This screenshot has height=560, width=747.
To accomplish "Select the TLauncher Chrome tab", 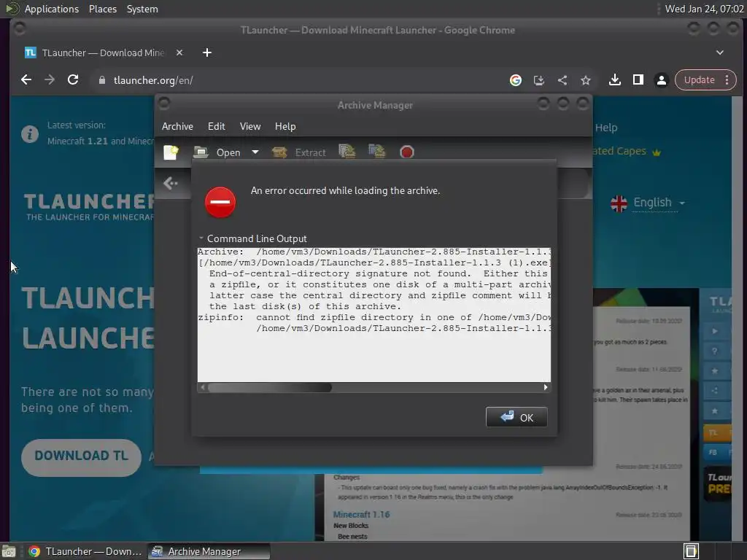I will coord(102,52).
